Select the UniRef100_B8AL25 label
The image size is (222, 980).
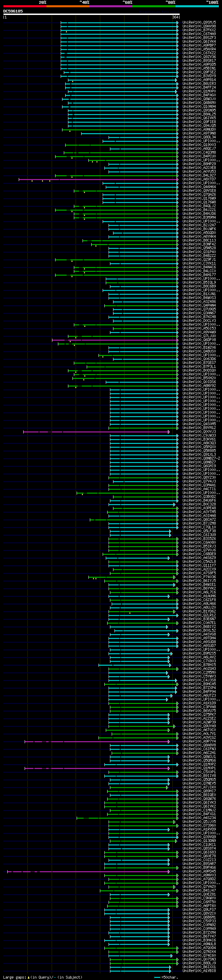pyautogui.click(x=199, y=114)
